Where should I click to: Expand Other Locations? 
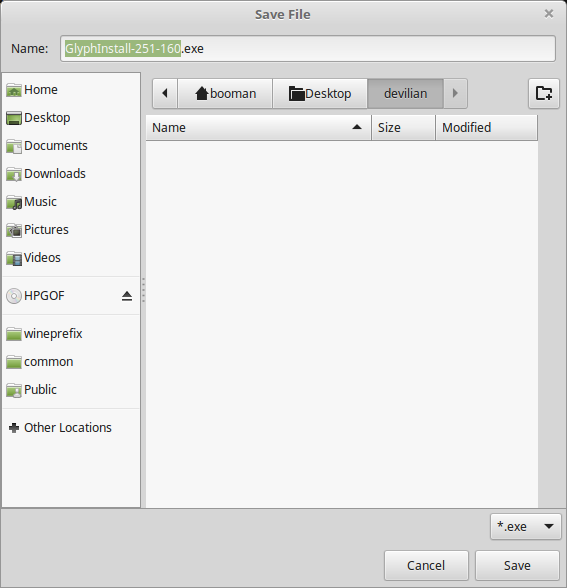click(x=71, y=428)
